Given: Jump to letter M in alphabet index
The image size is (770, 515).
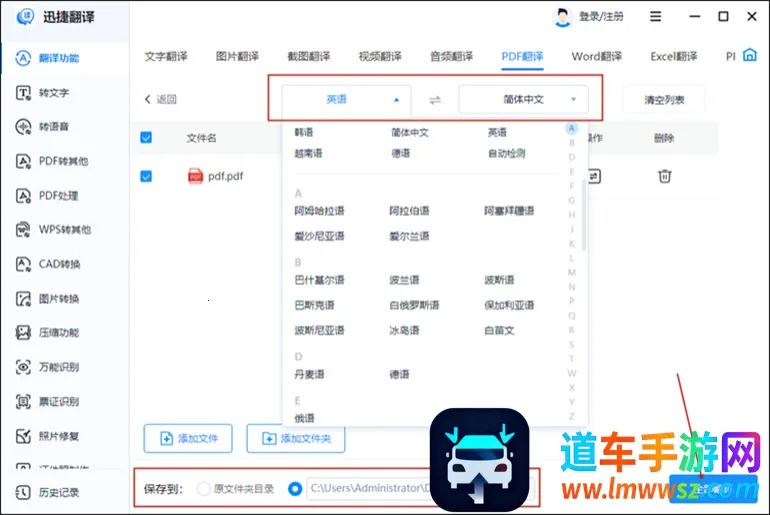Looking at the screenshot, I should point(572,272).
